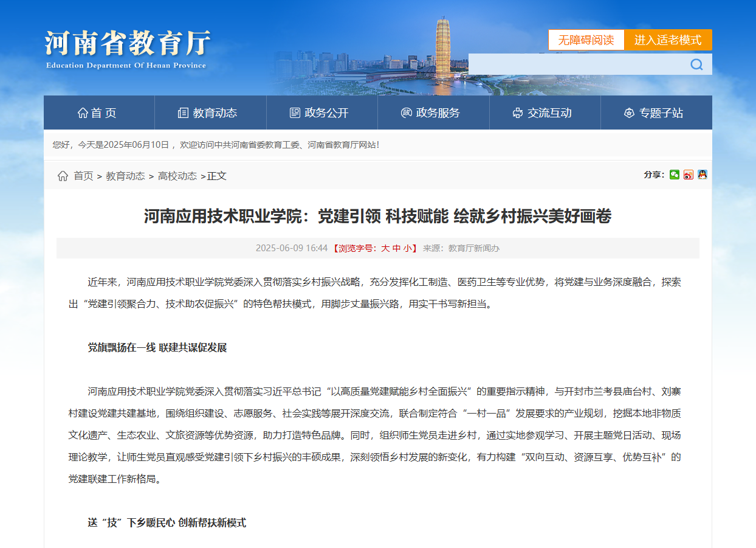Open the 政务公开 menu
This screenshot has height=548, width=756.
pyautogui.click(x=321, y=113)
